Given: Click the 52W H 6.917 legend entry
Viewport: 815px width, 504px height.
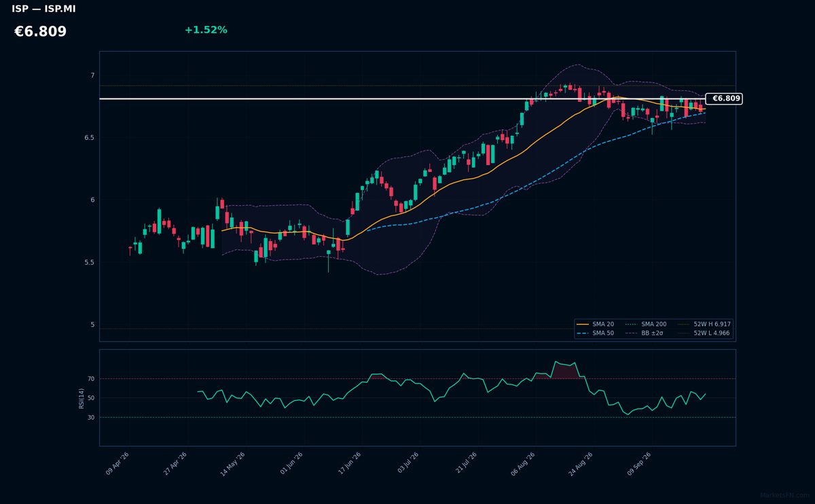Looking at the screenshot, I should coord(704,324).
